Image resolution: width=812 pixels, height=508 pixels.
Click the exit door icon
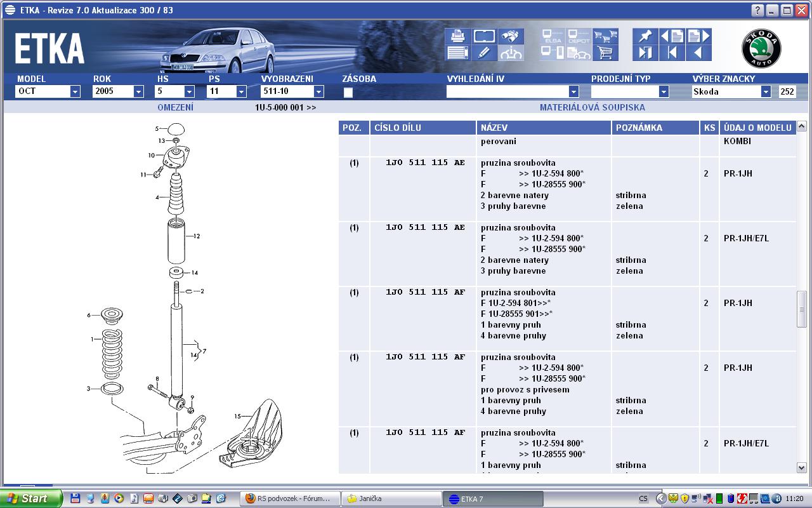coord(645,53)
